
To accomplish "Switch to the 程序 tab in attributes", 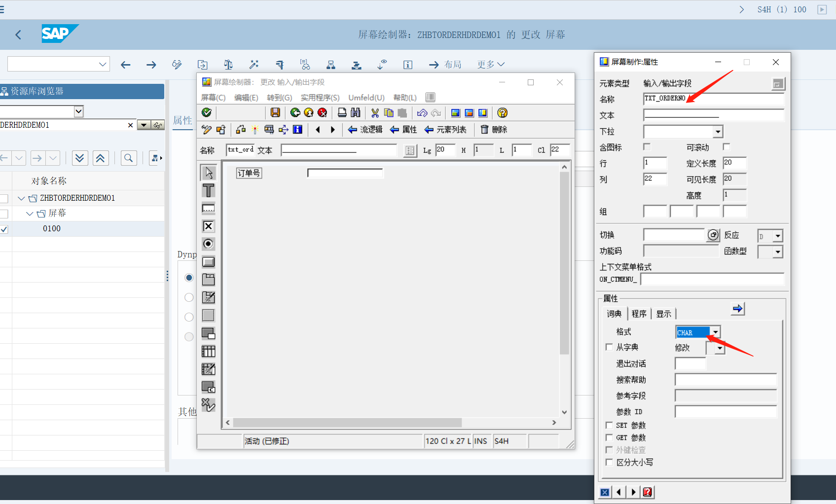I will click(x=639, y=314).
